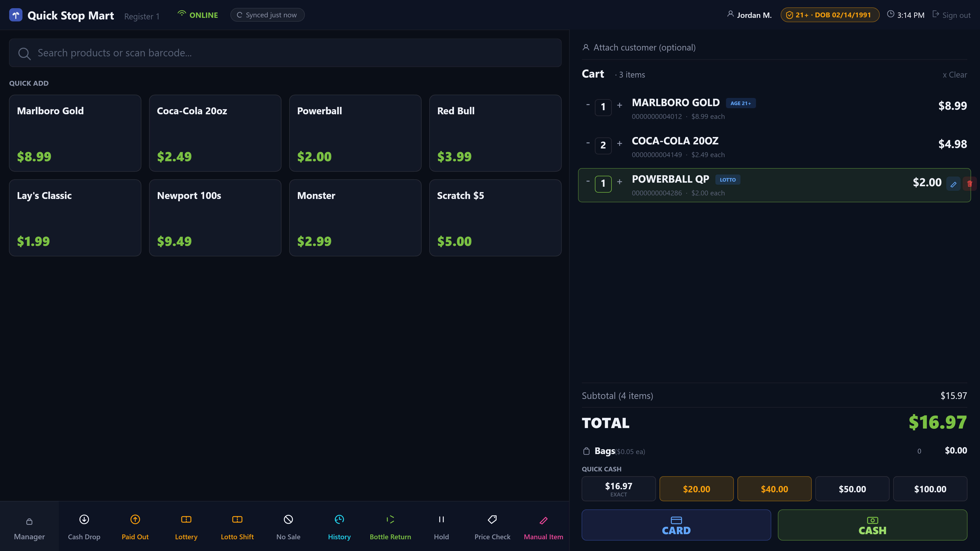980x551 pixels.
Task: Click the 3:14 PM clock
Action: pyautogui.click(x=905, y=15)
